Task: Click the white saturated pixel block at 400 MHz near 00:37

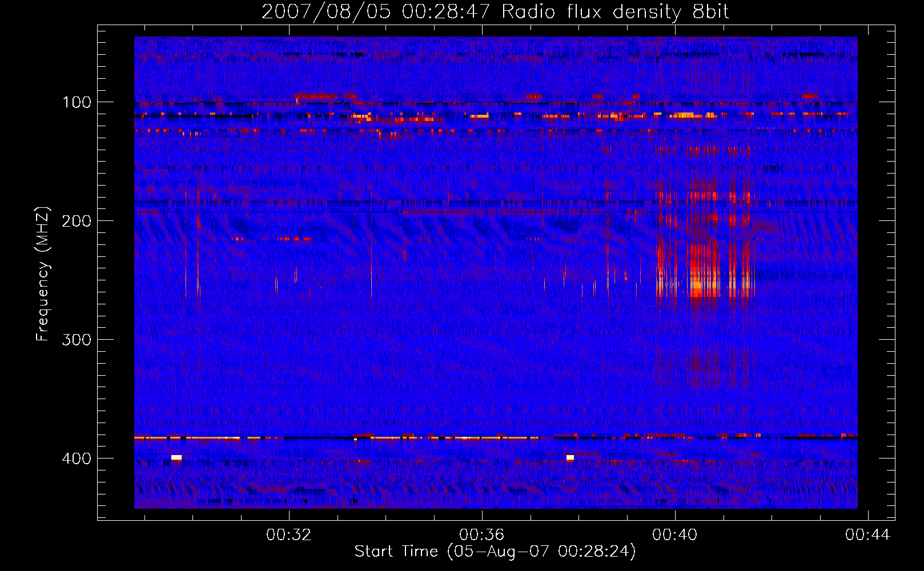Action: tap(570, 457)
